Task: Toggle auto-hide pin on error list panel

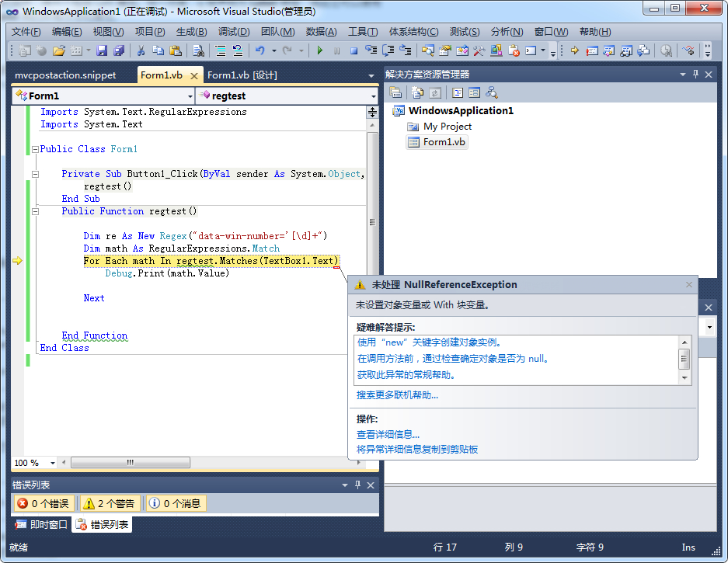Action: pyautogui.click(x=357, y=485)
